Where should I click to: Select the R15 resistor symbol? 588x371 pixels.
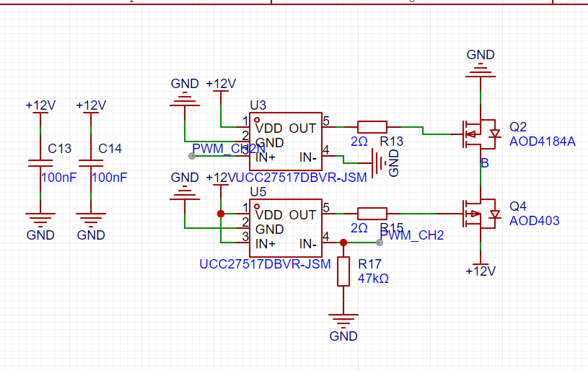[372, 214]
